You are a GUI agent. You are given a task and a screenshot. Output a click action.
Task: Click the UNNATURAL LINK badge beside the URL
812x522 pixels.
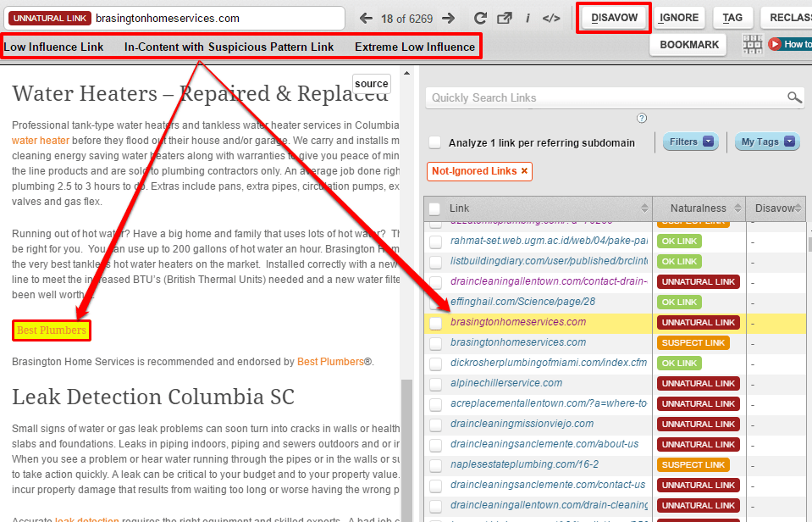point(50,18)
